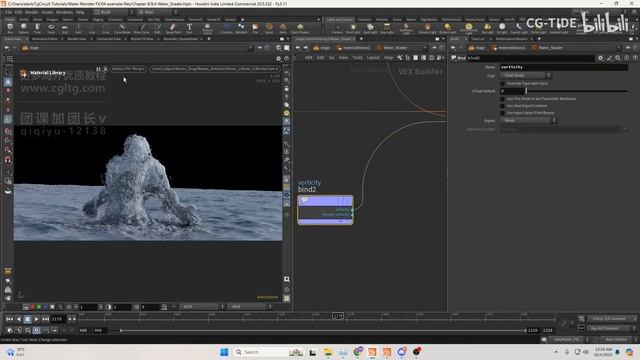Open the Lights and Cameras shelf tab
The height and width of the screenshot is (360, 640).
[340, 20]
